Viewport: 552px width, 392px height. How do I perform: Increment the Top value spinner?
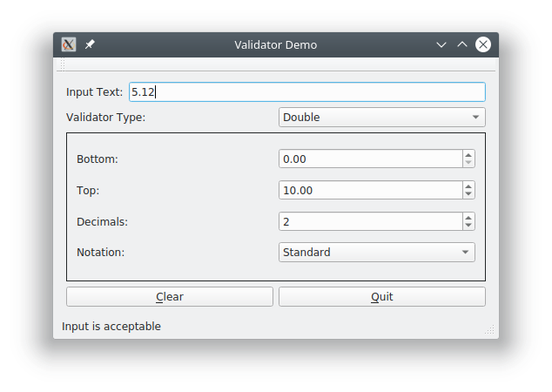click(x=468, y=186)
